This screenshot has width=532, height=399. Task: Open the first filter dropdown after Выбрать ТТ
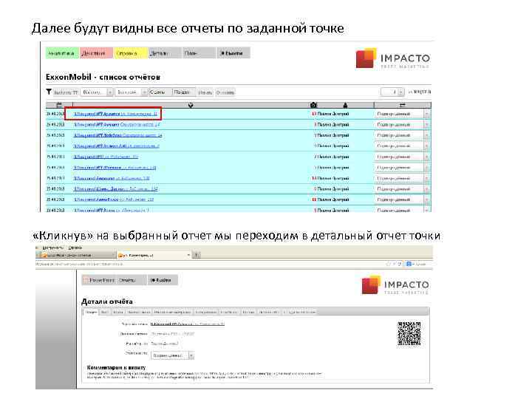(96, 92)
